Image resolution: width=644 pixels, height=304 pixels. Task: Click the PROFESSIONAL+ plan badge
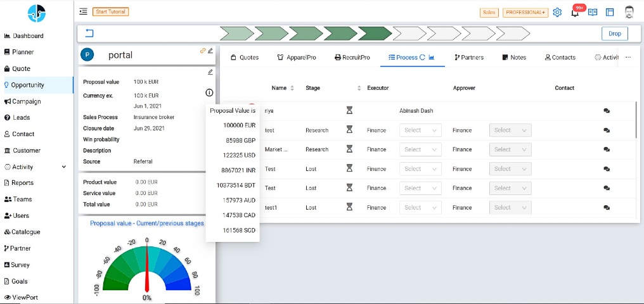(526, 12)
